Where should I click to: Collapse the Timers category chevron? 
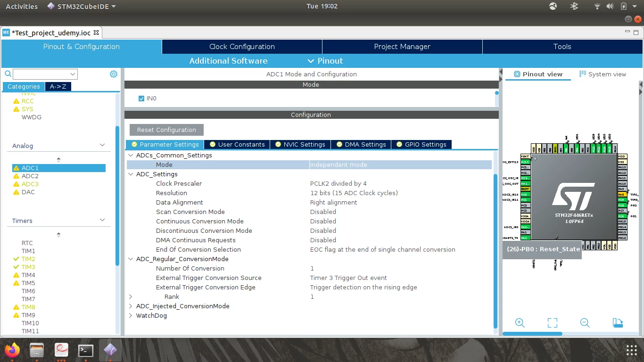pos(102,220)
